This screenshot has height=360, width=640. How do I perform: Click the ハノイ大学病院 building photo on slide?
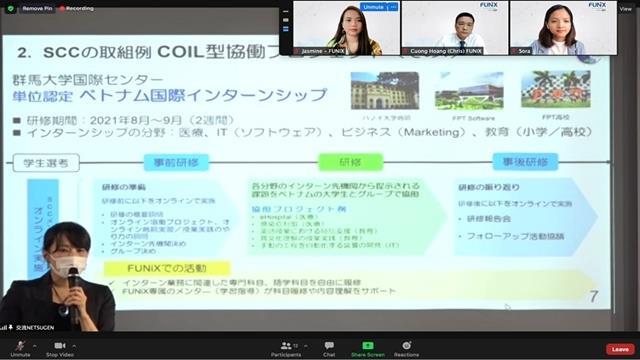[385, 91]
